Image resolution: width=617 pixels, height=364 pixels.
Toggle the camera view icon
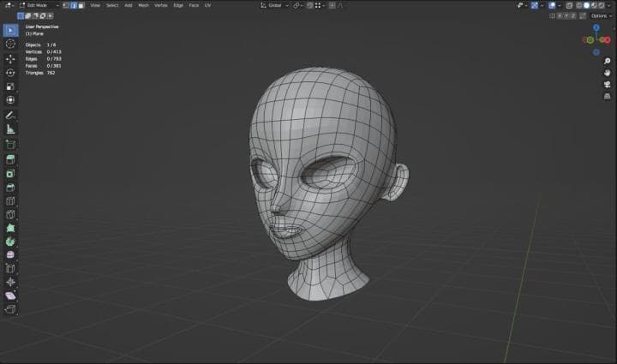click(x=607, y=85)
